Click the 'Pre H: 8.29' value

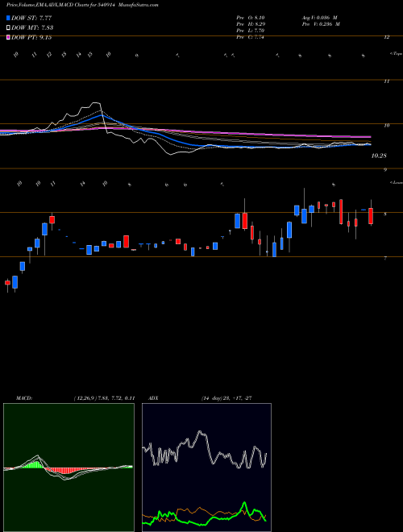(x=251, y=24)
